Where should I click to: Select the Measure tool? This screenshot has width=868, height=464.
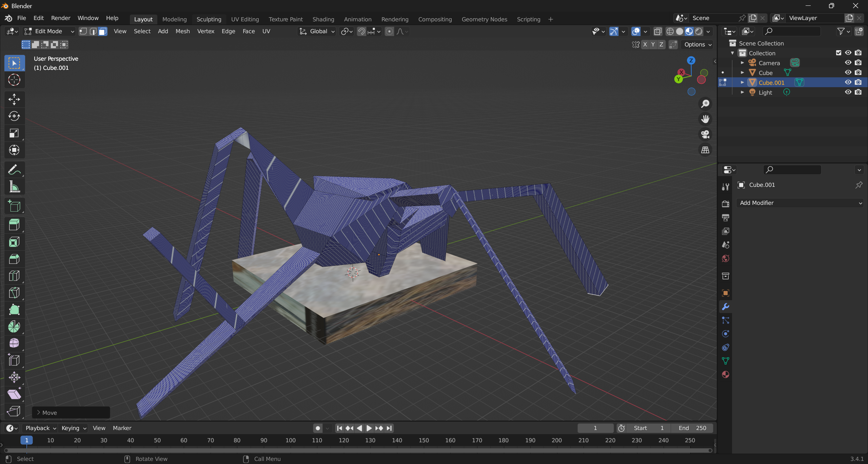coord(14,187)
